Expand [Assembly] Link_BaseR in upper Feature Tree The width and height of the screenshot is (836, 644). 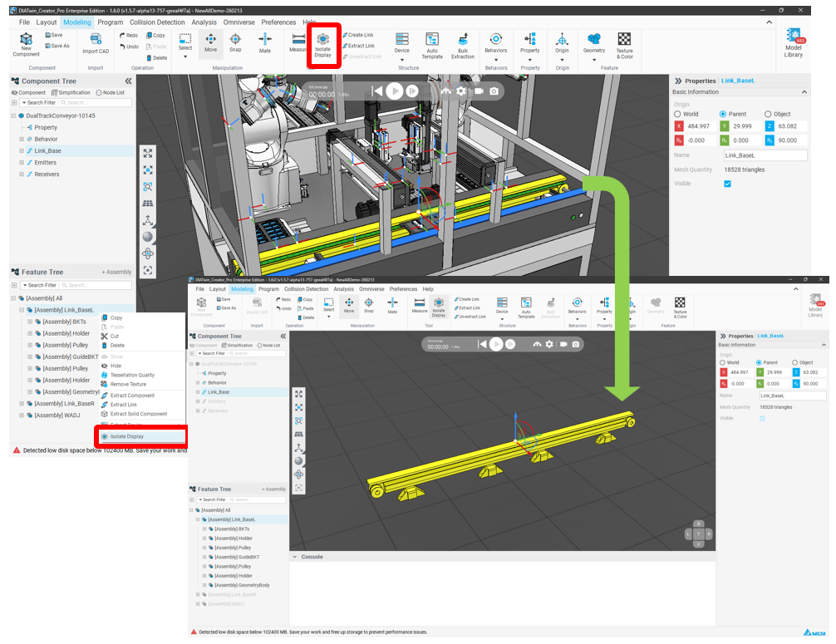tap(22, 404)
